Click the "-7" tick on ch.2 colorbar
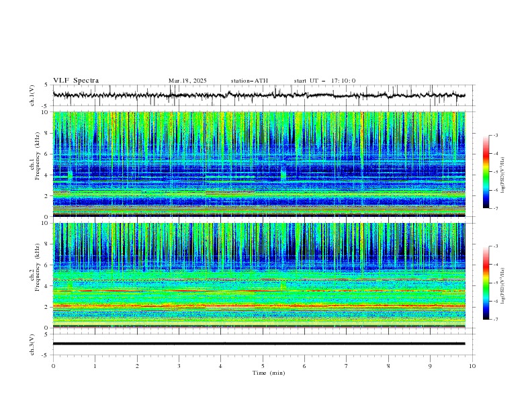Image resolution: width=532 pixels, height=411 pixels. 495,319
